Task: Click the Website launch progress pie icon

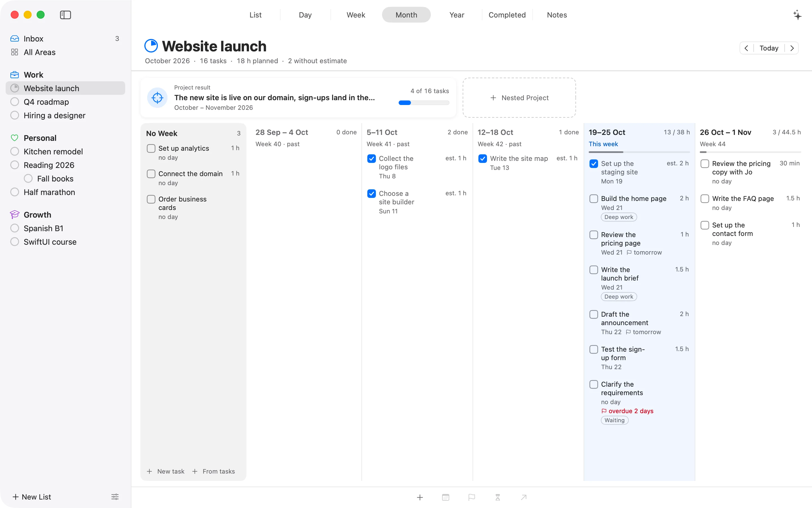Action: 151,46
